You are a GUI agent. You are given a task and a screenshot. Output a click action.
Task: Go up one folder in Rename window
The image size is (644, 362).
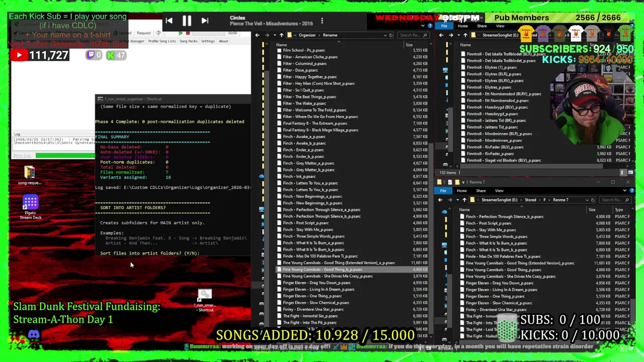[x=281, y=35]
